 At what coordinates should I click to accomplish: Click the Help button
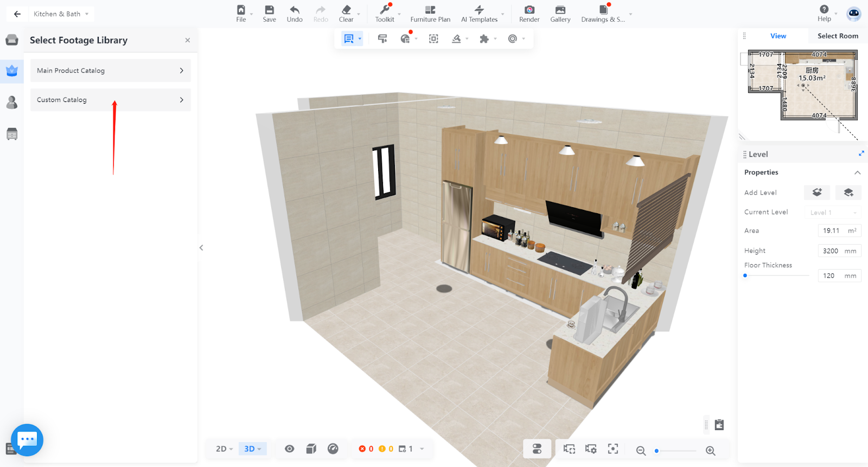(824, 13)
